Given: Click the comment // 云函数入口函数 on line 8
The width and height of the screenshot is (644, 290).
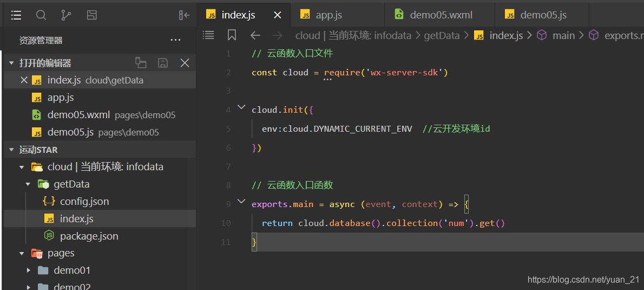Looking at the screenshot, I should 292,185.
